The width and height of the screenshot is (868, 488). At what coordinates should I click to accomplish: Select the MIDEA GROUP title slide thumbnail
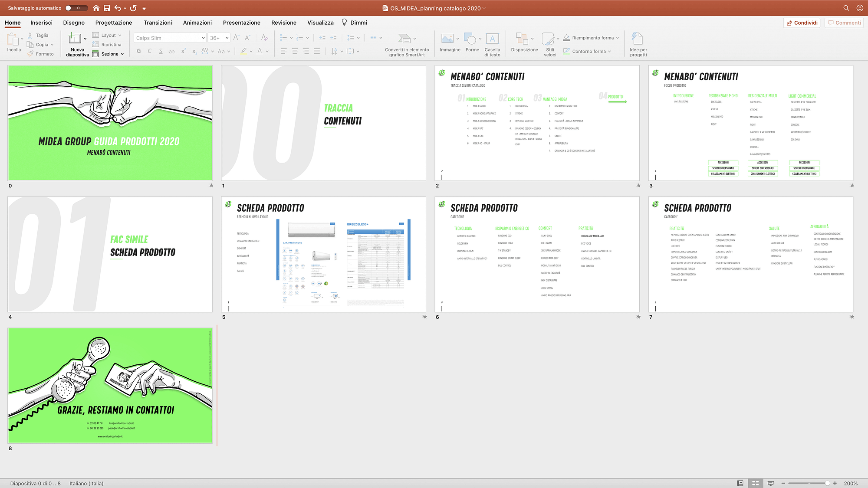110,123
